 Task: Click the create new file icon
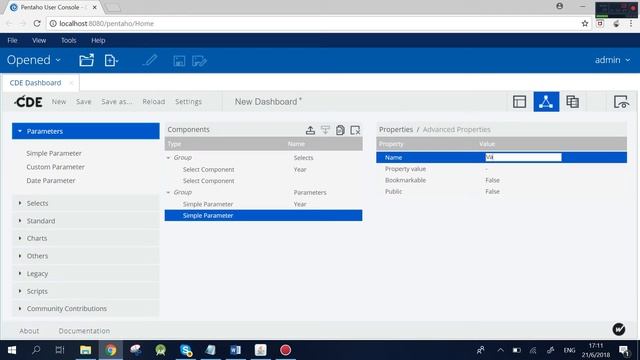[111, 60]
